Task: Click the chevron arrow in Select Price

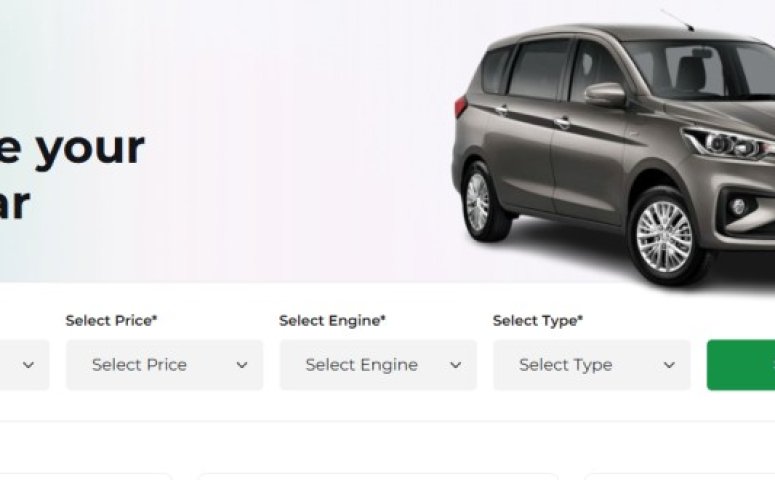Action: coord(242,366)
